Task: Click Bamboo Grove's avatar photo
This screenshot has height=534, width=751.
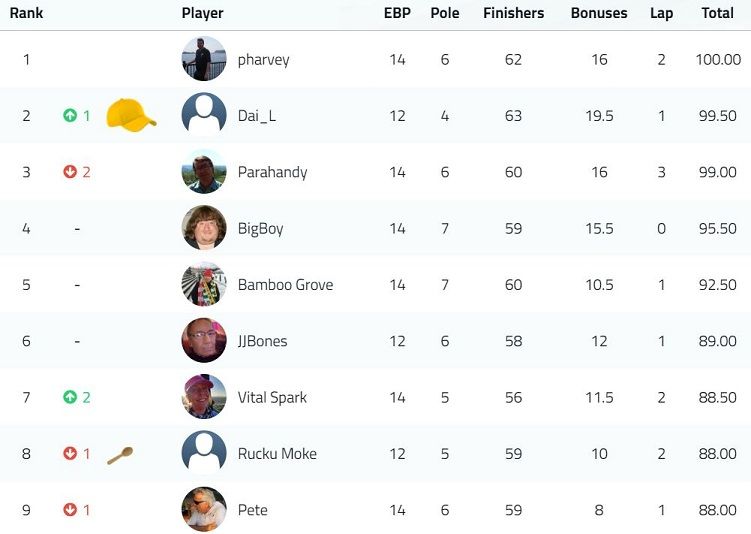Action: tap(204, 284)
